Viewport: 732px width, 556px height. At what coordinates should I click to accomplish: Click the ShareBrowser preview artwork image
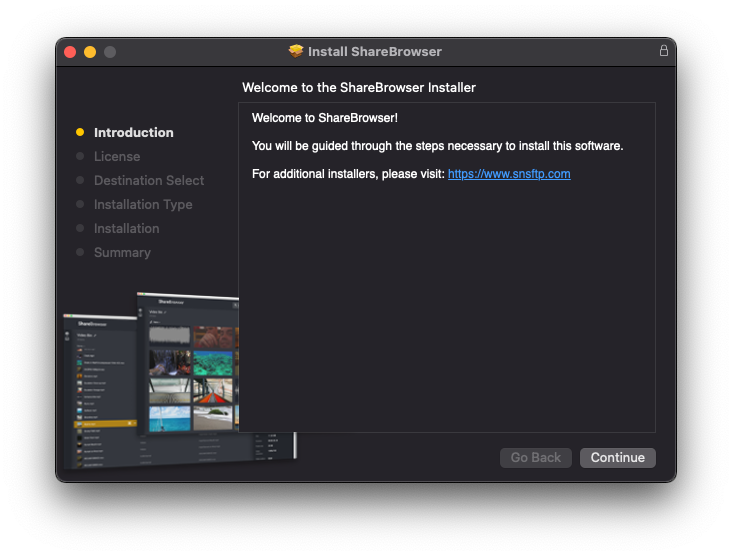tap(179, 380)
